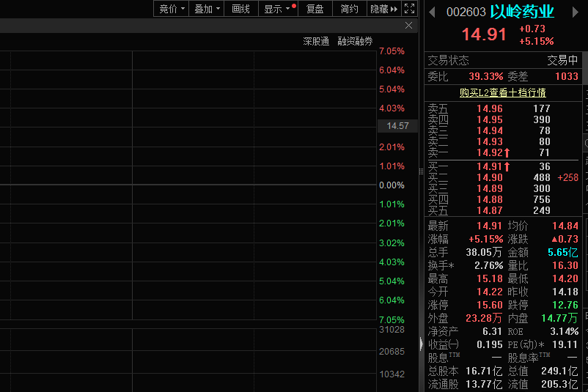Click the 最低 value 14.20

pyautogui.click(x=565, y=278)
